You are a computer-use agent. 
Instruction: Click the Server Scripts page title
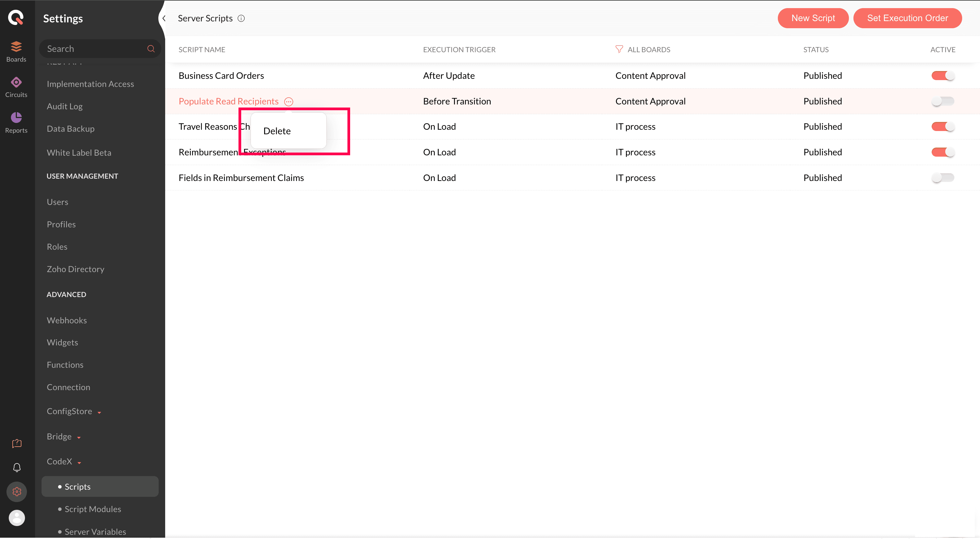pos(205,18)
